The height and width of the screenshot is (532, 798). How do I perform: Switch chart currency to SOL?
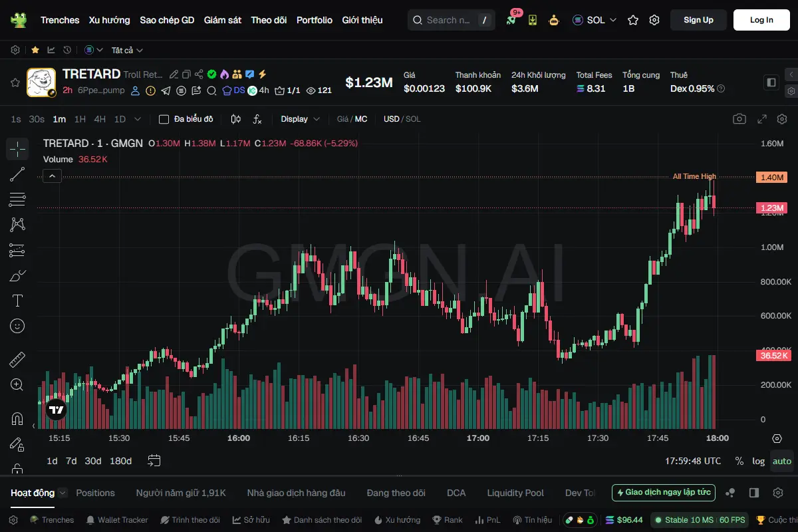point(413,119)
